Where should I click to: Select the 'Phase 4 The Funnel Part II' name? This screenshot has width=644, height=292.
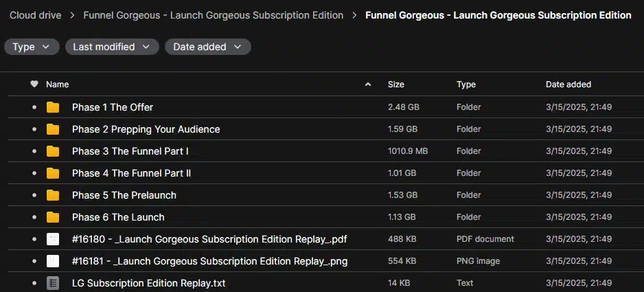131,173
